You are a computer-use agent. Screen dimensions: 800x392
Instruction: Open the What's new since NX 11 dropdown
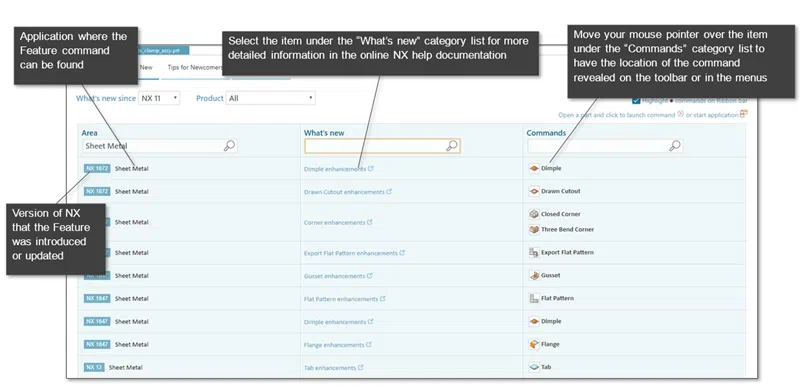pyautogui.click(x=159, y=98)
